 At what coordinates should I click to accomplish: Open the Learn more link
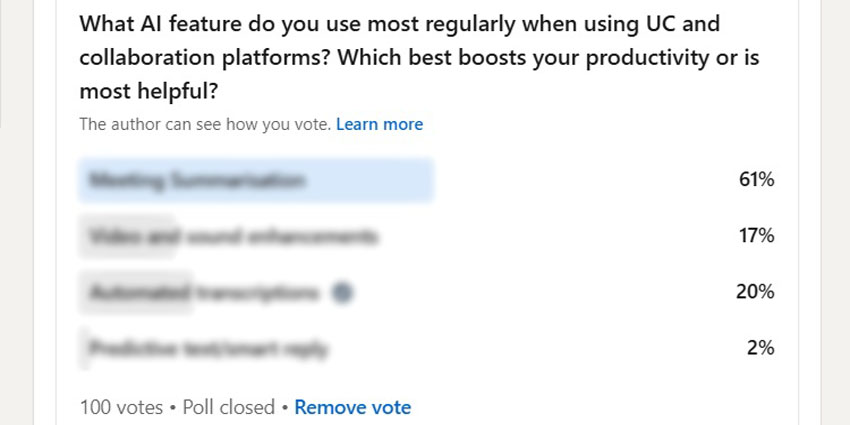point(379,124)
